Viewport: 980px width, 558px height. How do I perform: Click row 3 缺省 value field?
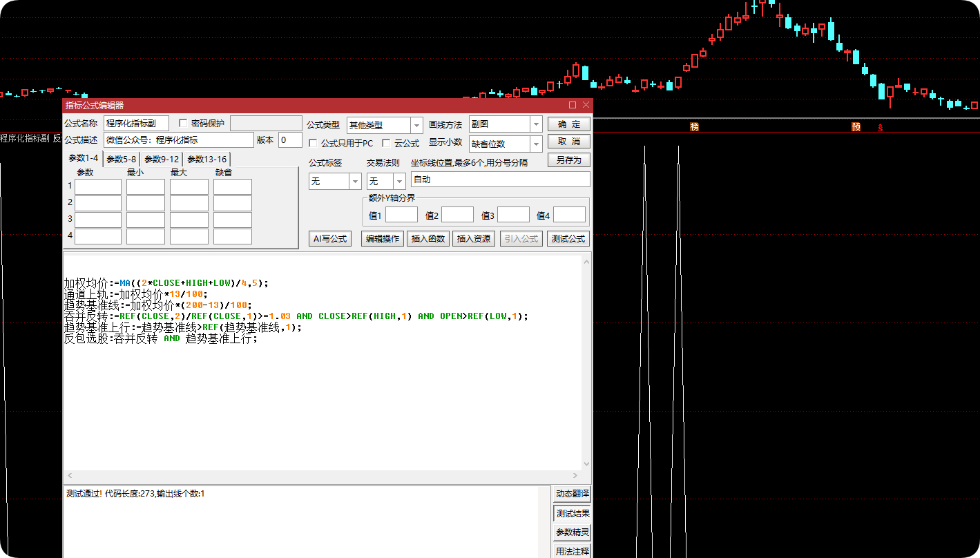pos(233,220)
